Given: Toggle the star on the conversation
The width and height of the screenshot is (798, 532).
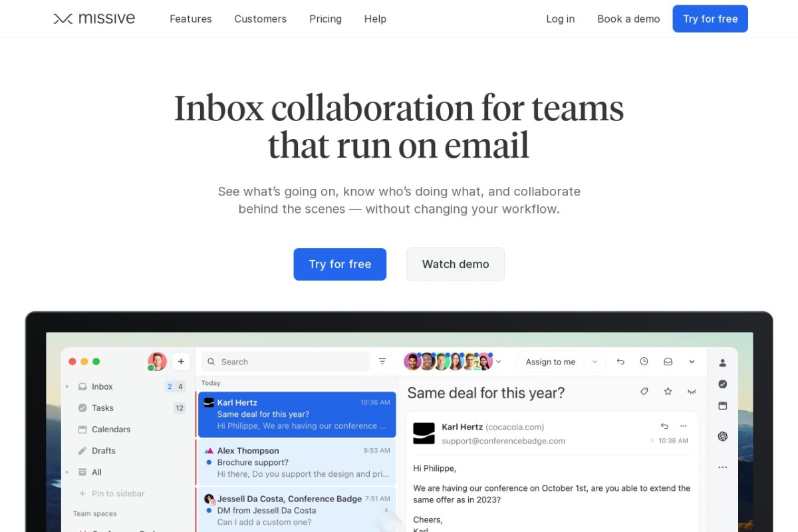Looking at the screenshot, I should click(x=668, y=392).
